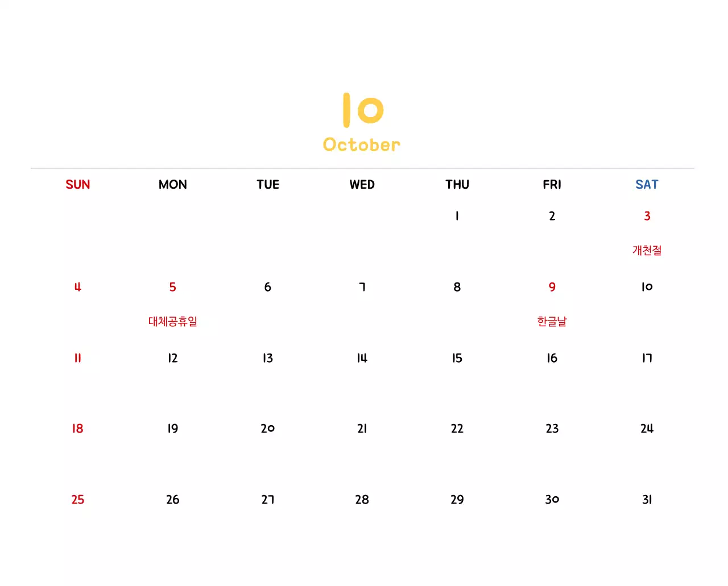Screen dimensions: 728x586
Task: Click the SAT column header
Action: [x=647, y=184]
